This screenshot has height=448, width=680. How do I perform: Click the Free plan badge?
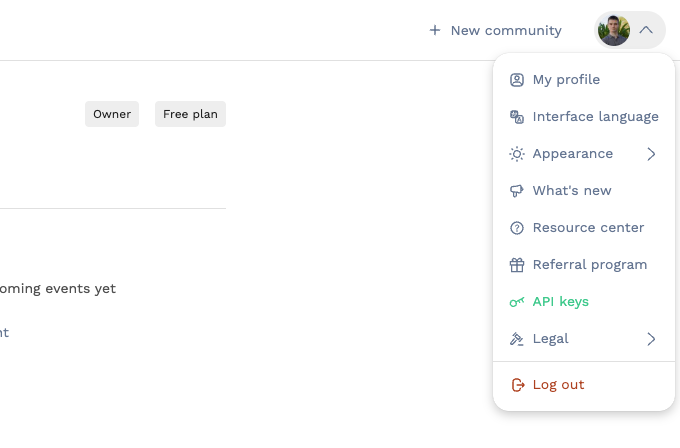click(190, 114)
